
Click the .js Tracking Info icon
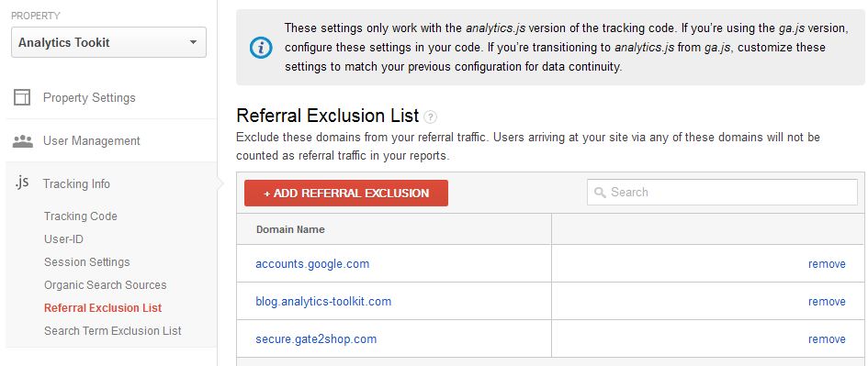click(22, 183)
